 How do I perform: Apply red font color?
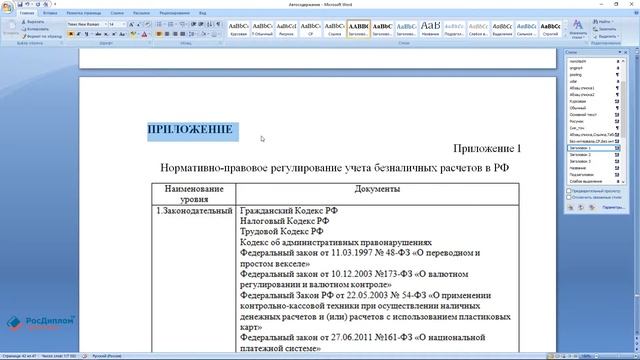pyautogui.click(x=144, y=34)
